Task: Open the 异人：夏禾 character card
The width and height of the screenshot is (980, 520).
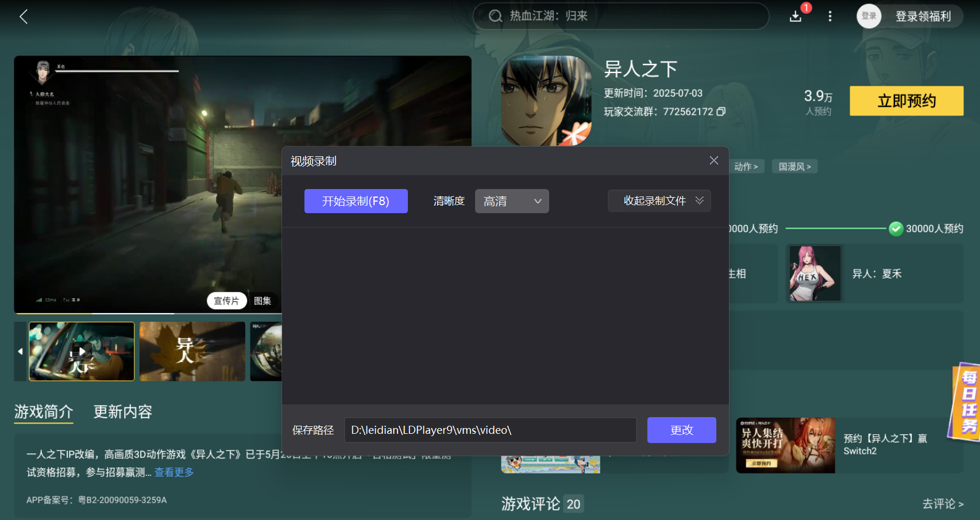Action: 875,274
